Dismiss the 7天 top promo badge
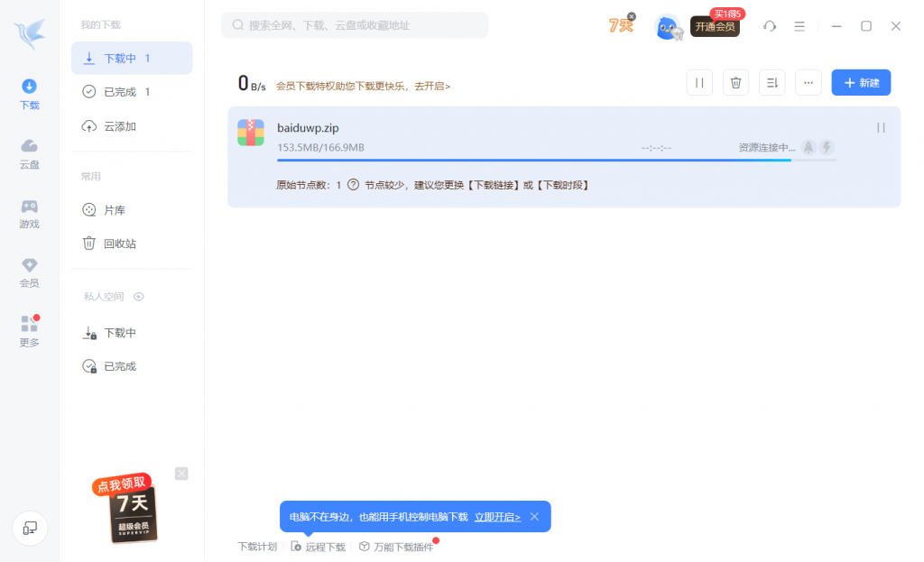Viewport: 924px width, 562px height. pyautogui.click(x=631, y=16)
